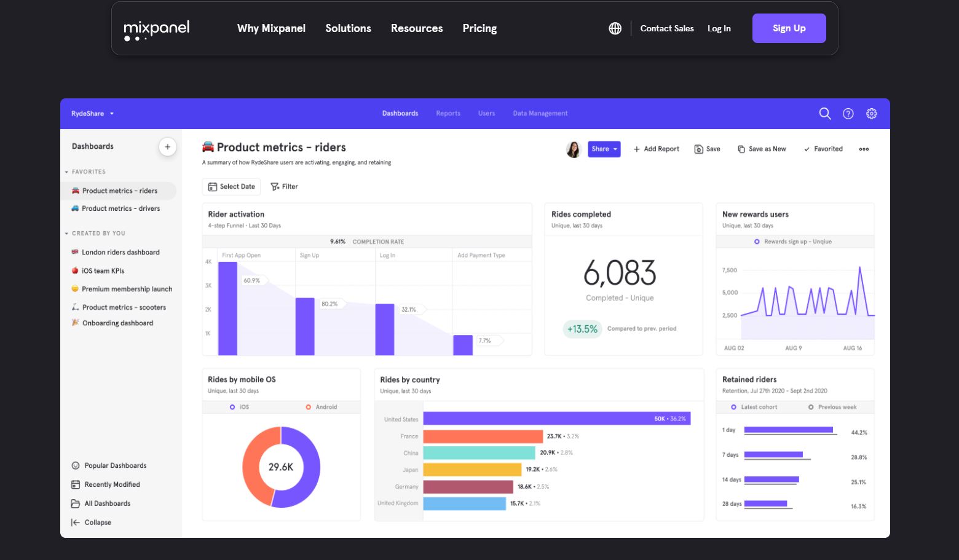This screenshot has width=959, height=560.
Task: Collapse the FAVORITES section
Action: pos(85,172)
